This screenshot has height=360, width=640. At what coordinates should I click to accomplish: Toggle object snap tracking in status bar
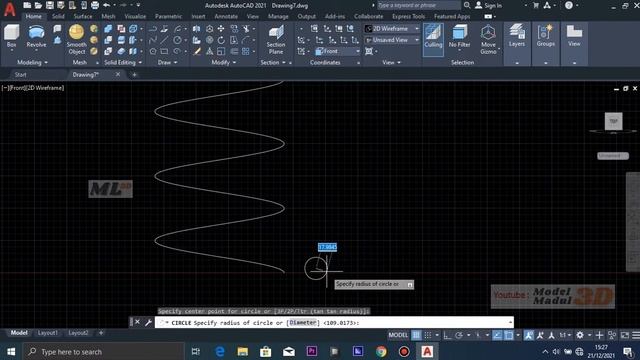click(x=497, y=336)
